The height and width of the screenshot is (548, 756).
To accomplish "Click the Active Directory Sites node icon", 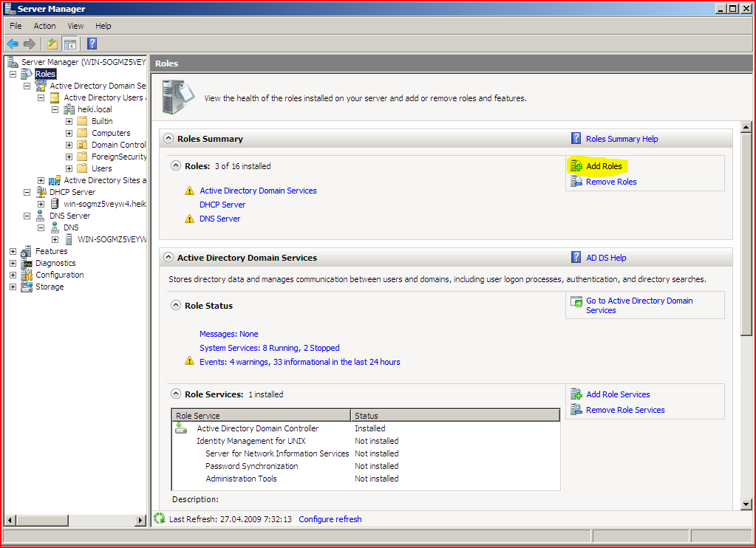I will click(x=55, y=180).
